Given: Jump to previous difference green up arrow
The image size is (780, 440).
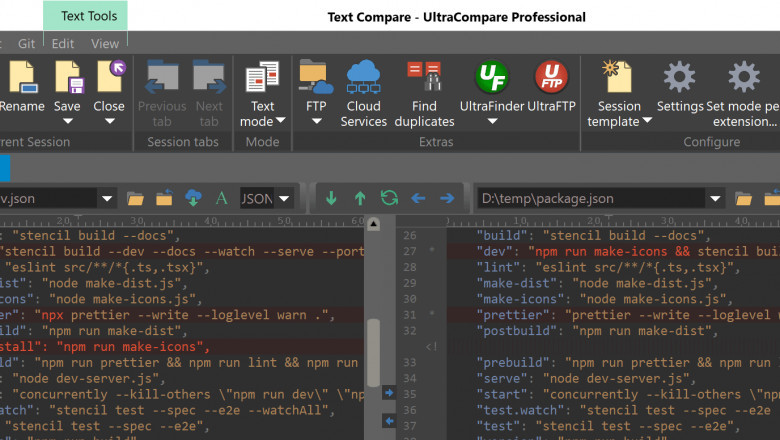Looking at the screenshot, I should [360, 198].
